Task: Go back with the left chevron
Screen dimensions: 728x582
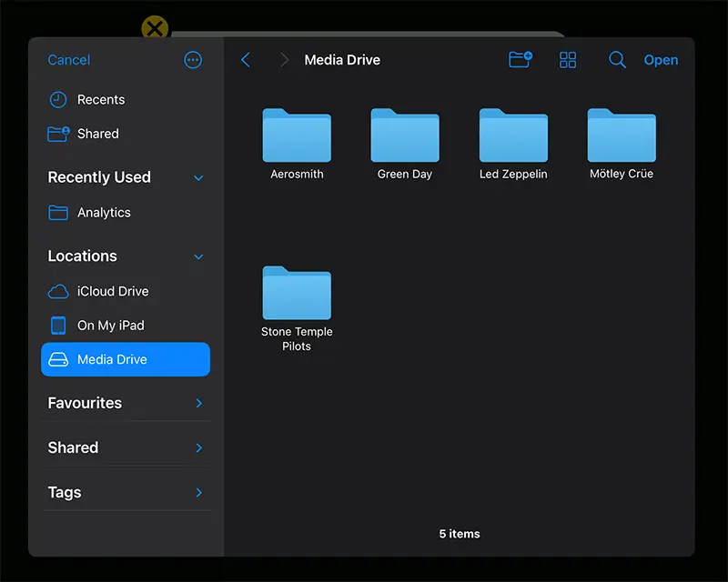Action: (246, 60)
